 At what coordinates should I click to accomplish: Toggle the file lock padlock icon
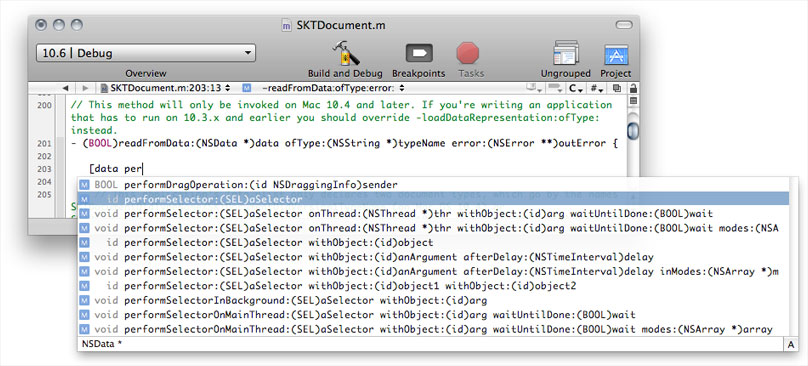[x=633, y=88]
